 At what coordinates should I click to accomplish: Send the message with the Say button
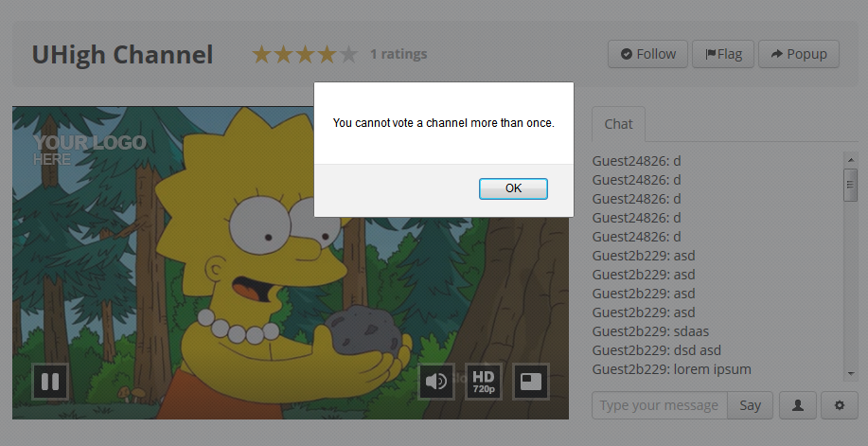pyautogui.click(x=750, y=405)
